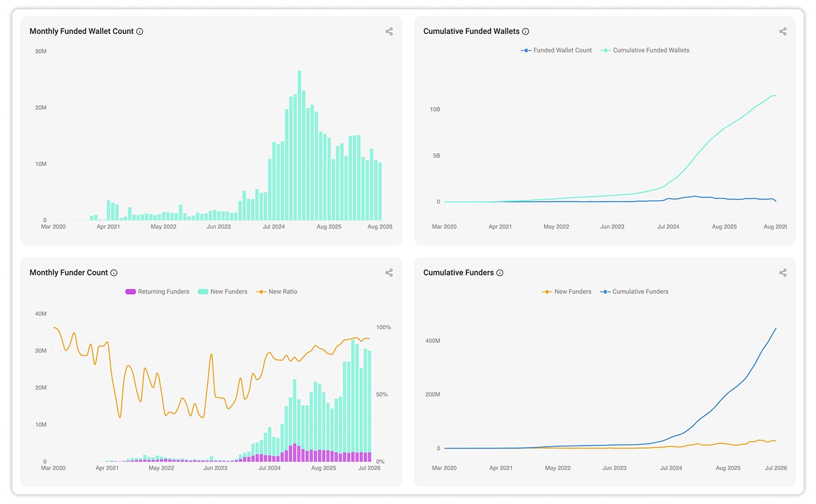Click 400M axis label in Cumulative Funders
816x504 pixels.
point(433,340)
